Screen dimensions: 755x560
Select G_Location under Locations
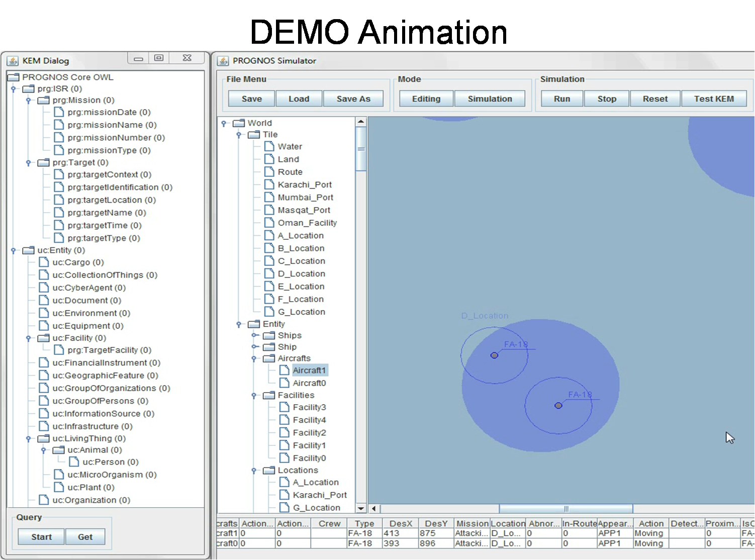tap(317, 508)
